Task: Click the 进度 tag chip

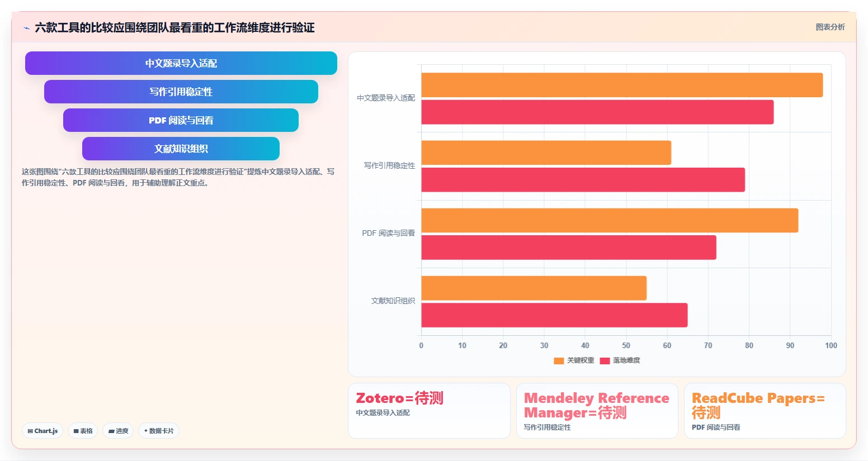Action: (118, 431)
